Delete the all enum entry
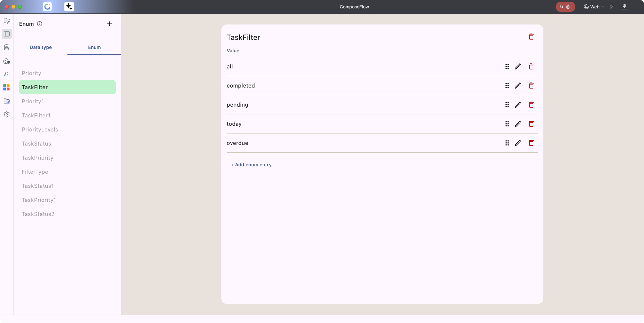The image size is (644, 323). tap(531, 66)
